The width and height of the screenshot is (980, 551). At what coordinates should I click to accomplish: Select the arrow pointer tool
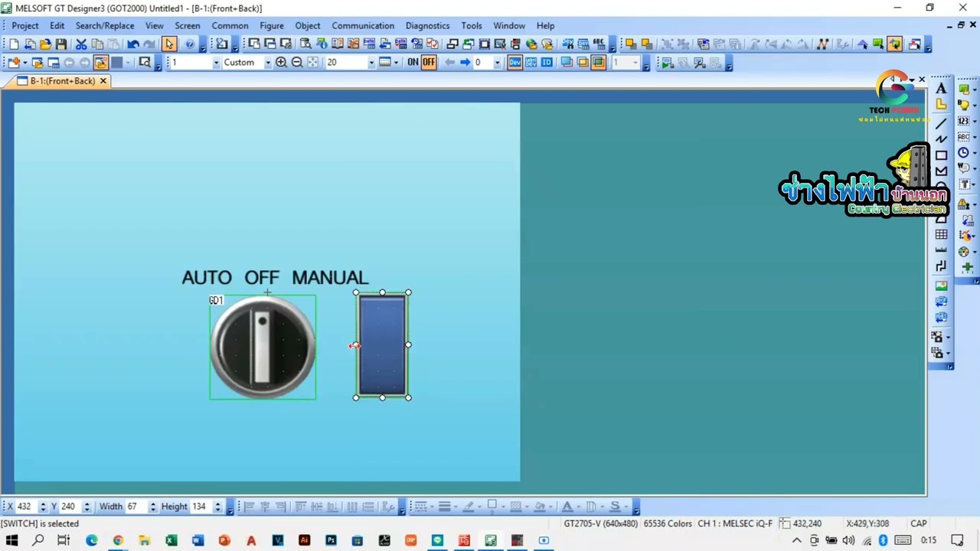[169, 44]
